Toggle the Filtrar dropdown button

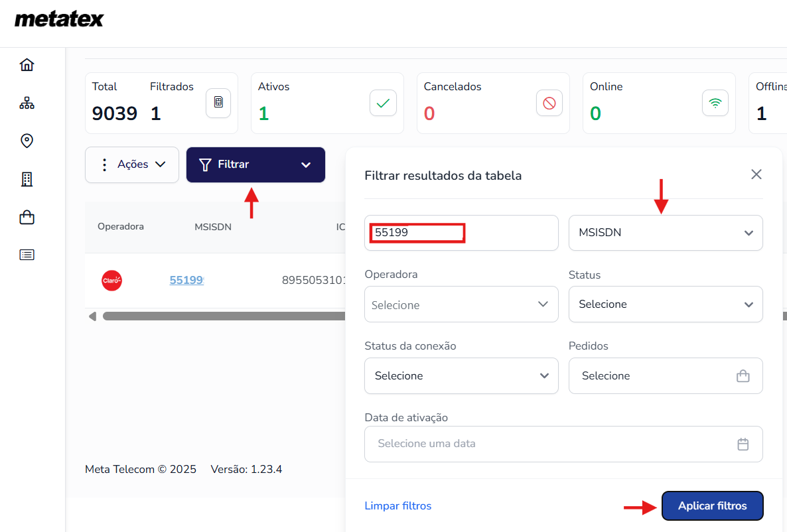[x=255, y=165]
